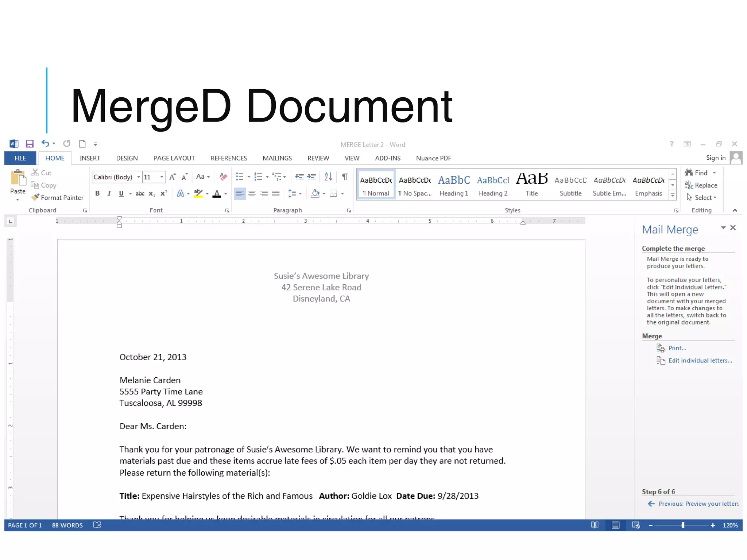This screenshot has width=747, height=560.
Task: Click the Zoom In plus button
Action: [x=713, y=525]
